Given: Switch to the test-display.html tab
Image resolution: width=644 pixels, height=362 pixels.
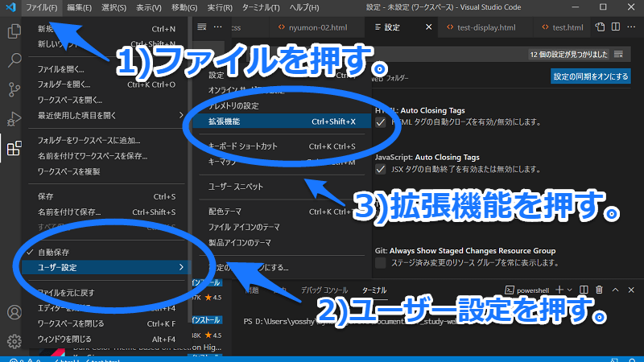Looking at the screenshot, I should [x=485, y=27].
